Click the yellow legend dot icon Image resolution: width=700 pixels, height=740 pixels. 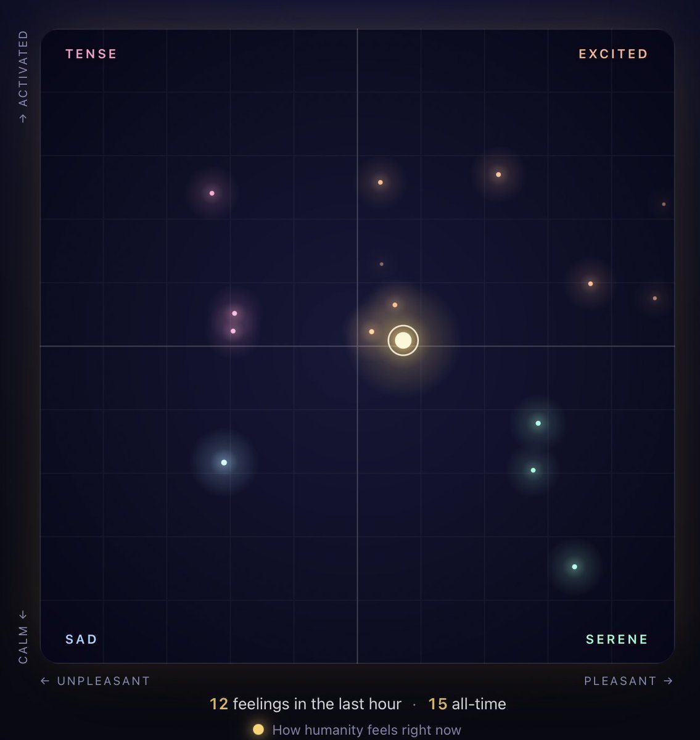258,730
